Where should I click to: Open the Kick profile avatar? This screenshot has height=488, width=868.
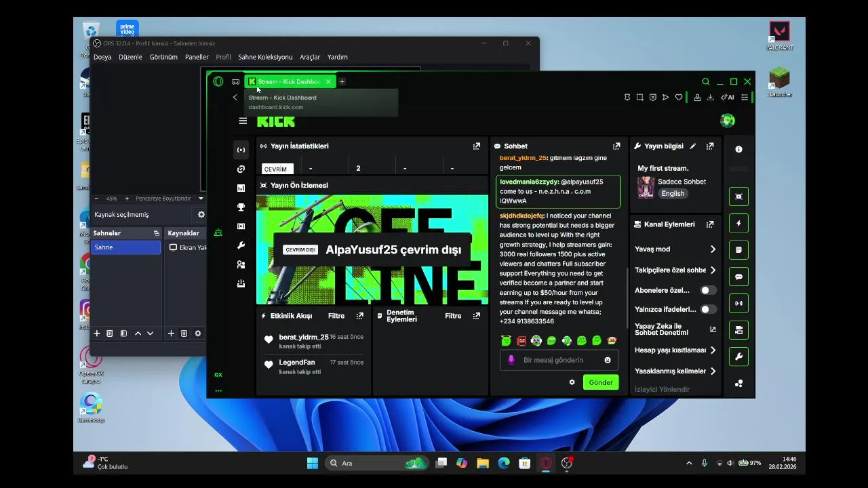click(728, 121)
